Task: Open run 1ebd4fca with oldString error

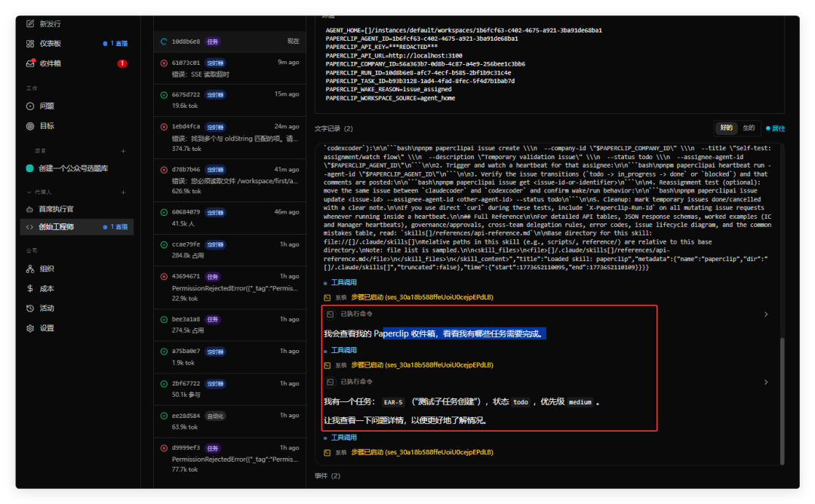Action: (x=229, y=137)
